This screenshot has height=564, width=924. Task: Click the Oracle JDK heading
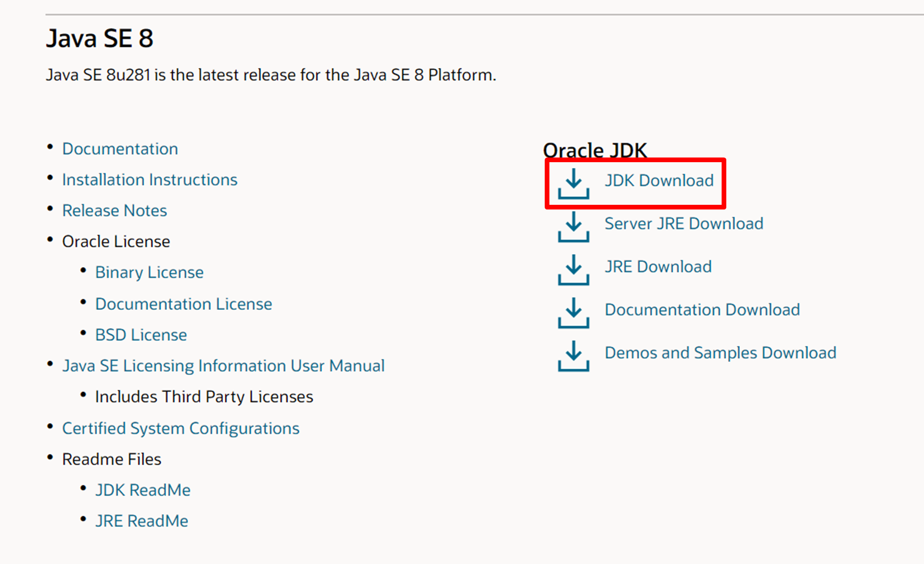[595, 151]
